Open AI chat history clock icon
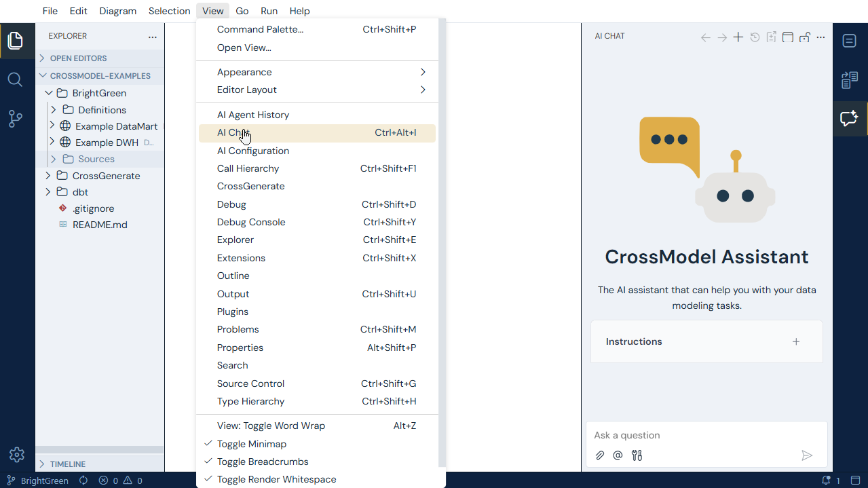This screenshot has height=488, width=868. (x=755, y=37)
